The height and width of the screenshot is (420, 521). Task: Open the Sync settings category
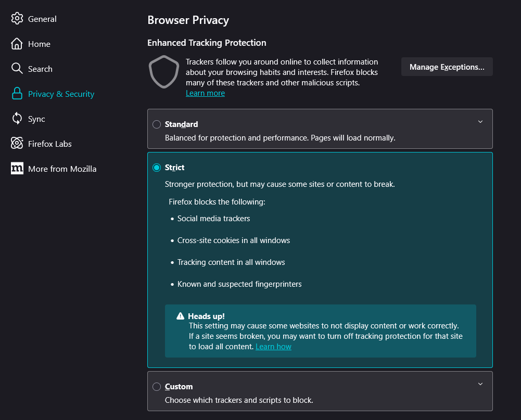click(28, 119)
